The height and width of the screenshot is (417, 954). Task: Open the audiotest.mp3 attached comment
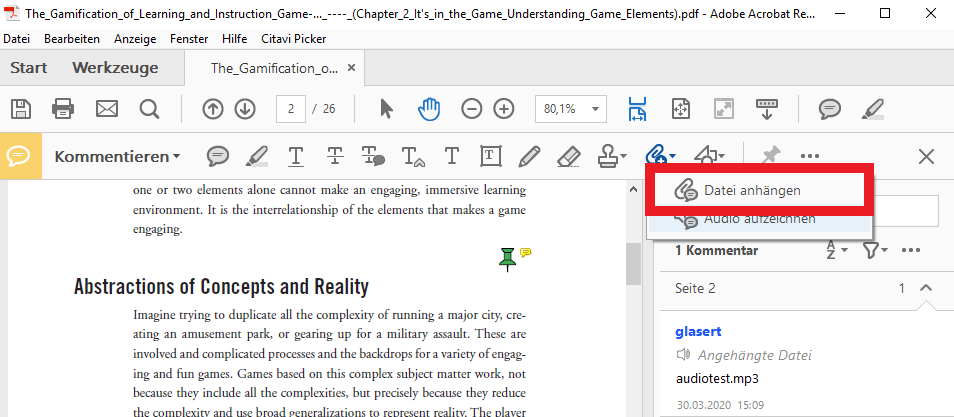pos(716,378)
